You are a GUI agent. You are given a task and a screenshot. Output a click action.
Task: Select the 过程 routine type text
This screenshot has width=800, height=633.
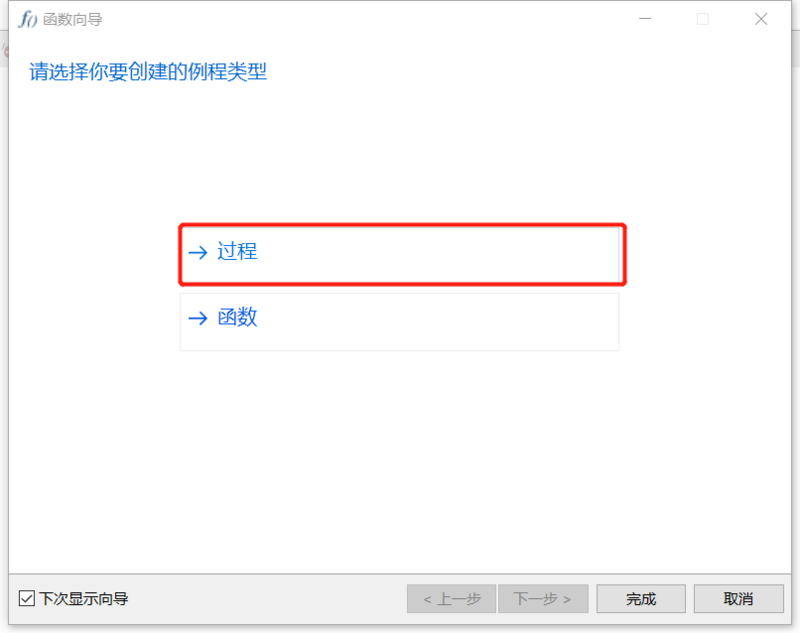pos(237,251)
